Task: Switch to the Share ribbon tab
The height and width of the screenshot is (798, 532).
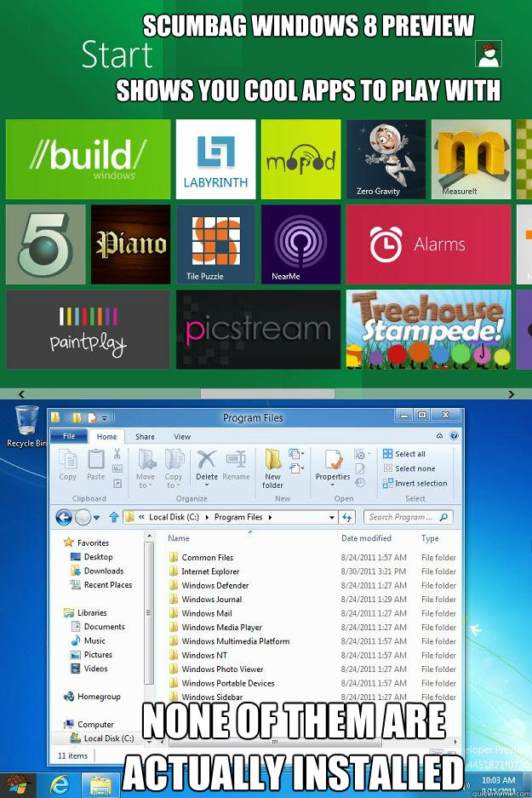Action: click(145, 437)
